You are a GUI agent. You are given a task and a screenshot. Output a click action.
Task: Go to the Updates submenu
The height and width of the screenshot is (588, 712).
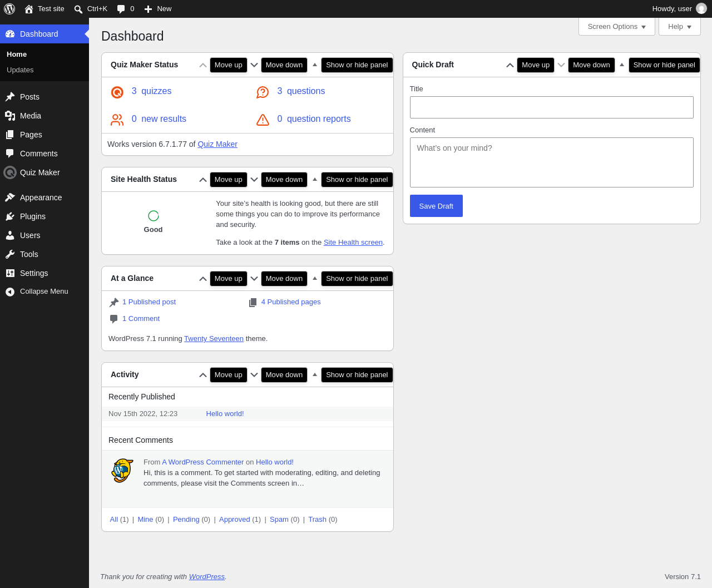pyautogui.click(x=20, y=70)
